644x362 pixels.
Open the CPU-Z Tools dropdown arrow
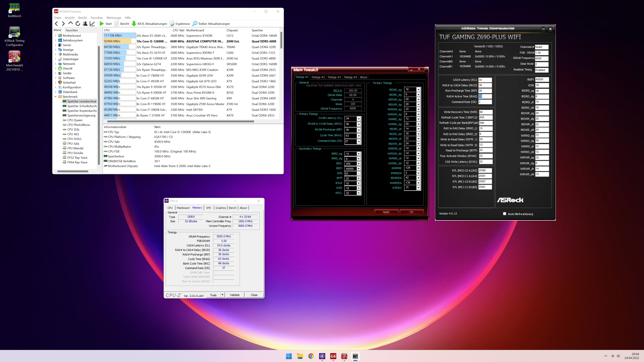pyautogui.click(x=222, y=295)
